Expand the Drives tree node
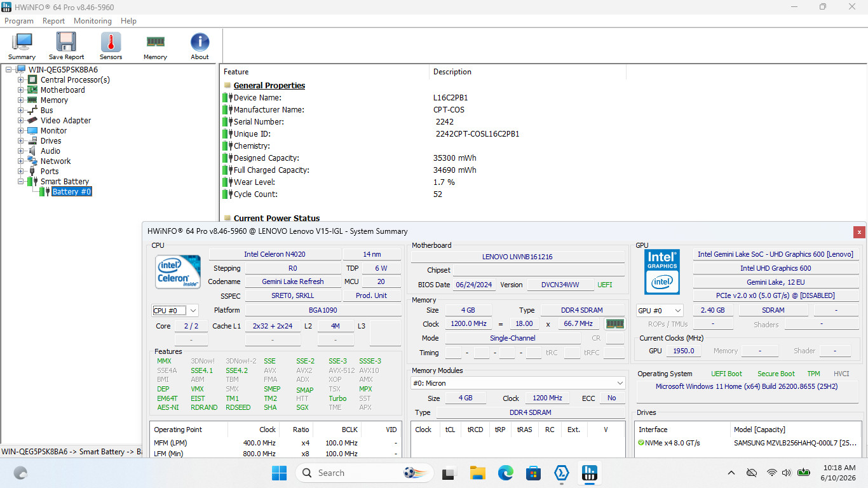The height and width of the screenshot is (488, 868). (x=21, y=141)
